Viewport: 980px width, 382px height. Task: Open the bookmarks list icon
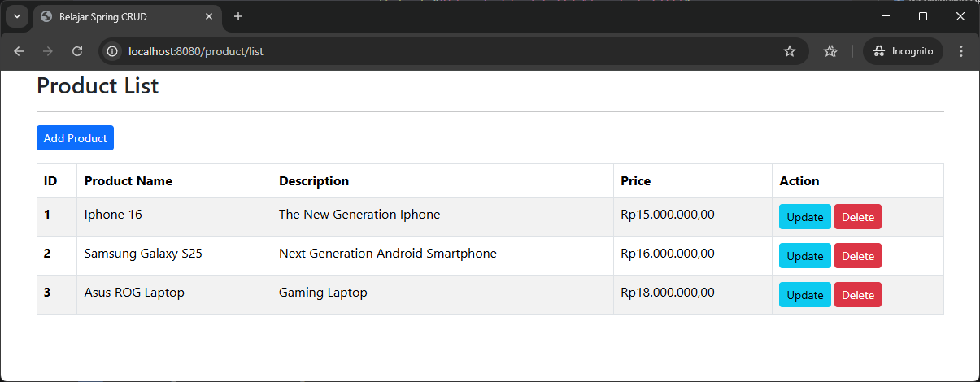(x=830, y=51)
